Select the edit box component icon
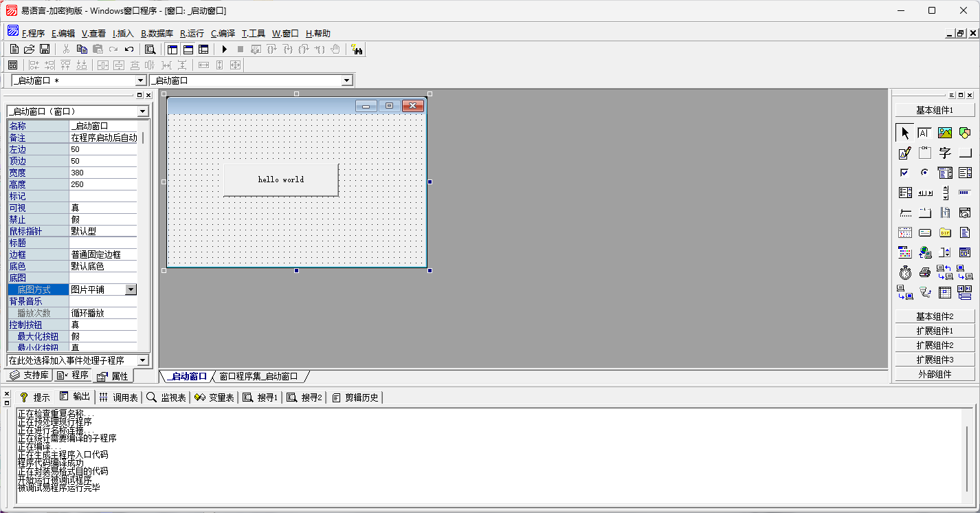The width and height of the screenshot is (980, 513). pyautogui.click(x=924, y=133)
